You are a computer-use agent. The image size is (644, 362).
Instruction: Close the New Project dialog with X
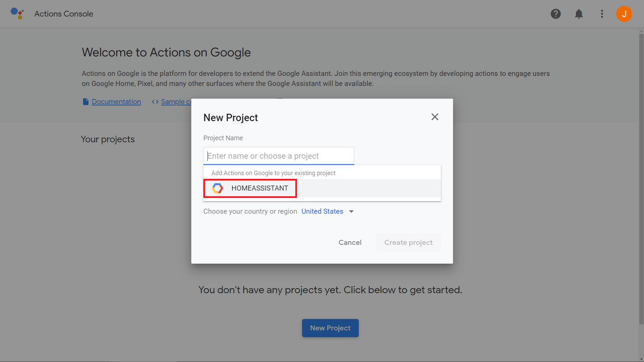click(x=435, y=117)
